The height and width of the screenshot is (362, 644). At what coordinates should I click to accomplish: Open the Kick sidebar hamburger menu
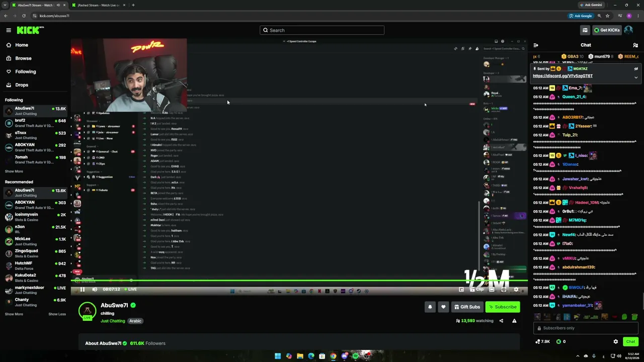pyautogui.click(x=9, y=30)
